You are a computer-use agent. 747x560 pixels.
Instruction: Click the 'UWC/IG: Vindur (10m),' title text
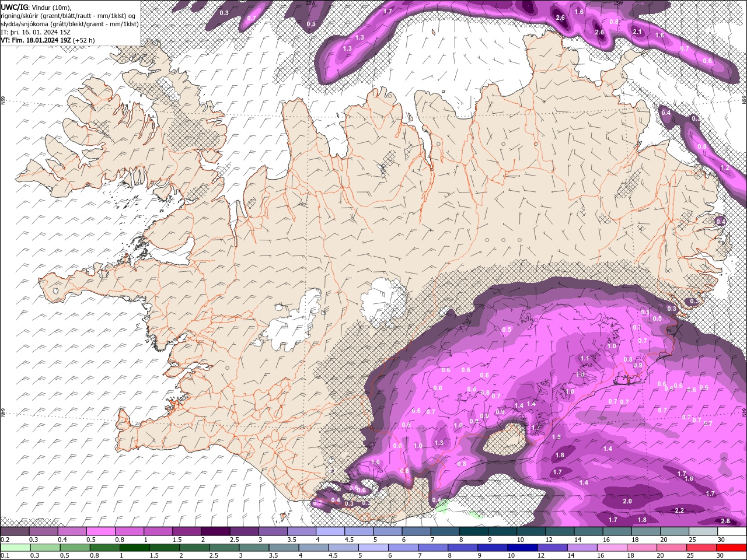tap(35, 7)
